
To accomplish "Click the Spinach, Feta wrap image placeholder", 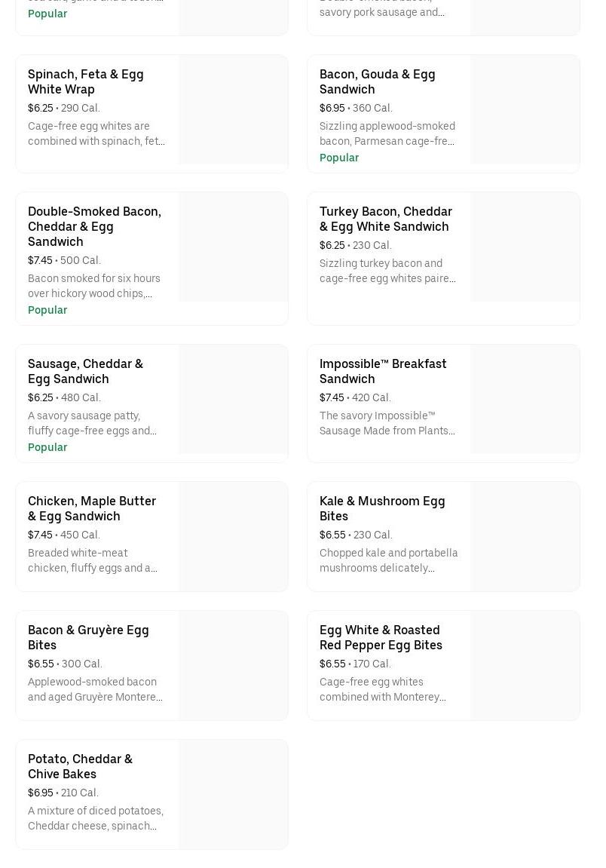I will pyautogui.click(x=233, y=109).
